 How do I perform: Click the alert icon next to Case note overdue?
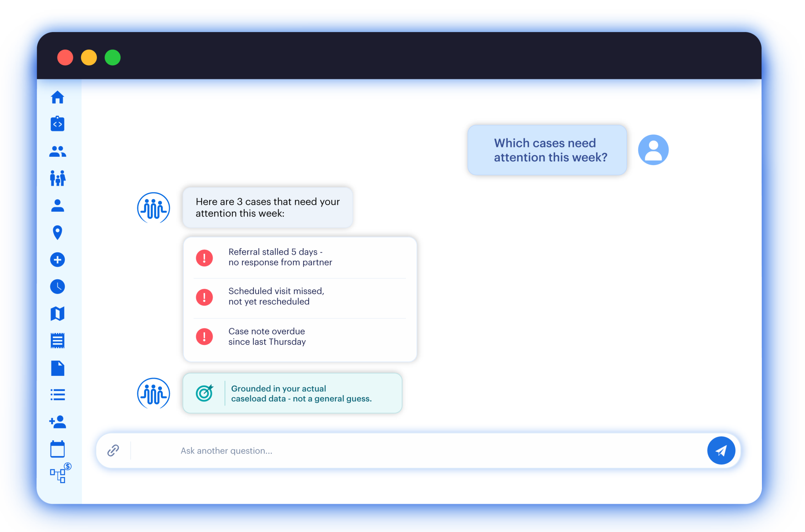204,337
